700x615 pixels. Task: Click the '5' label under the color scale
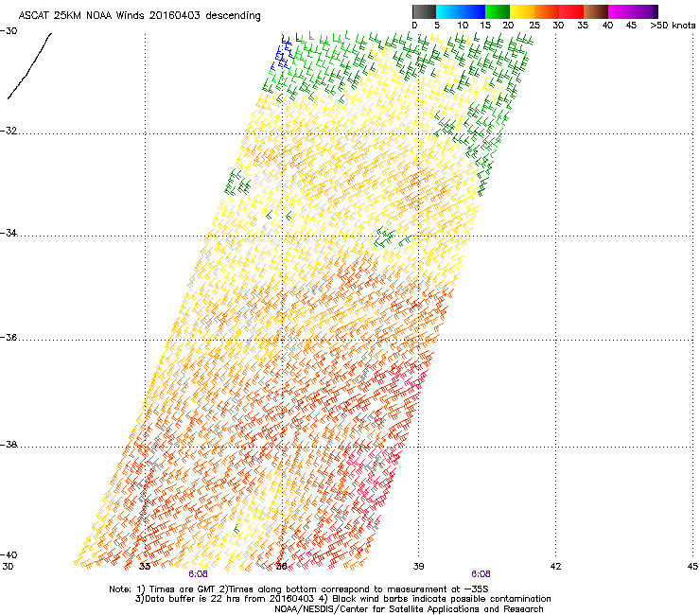[x=437, y=26]
